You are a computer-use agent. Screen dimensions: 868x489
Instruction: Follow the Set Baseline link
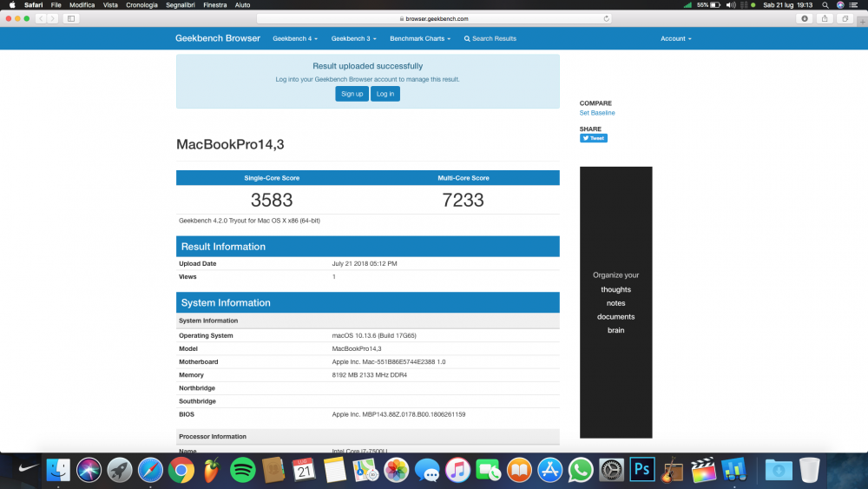coord(597,113)
